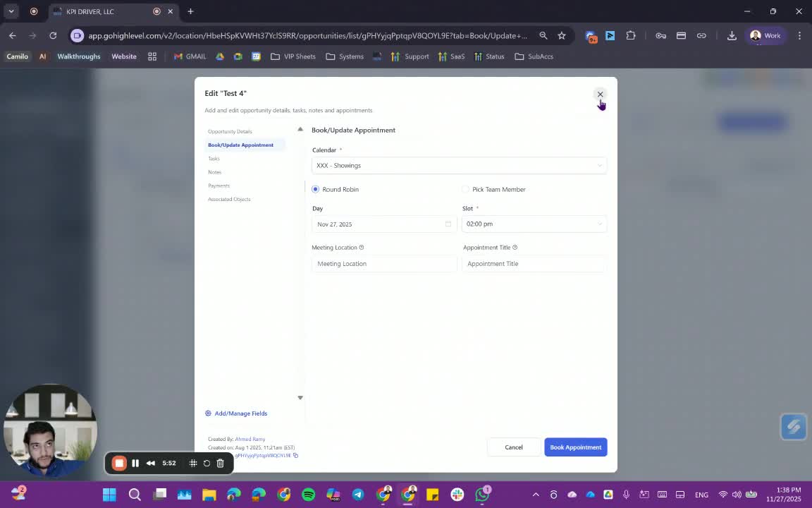Open the GMAIL bookmark
This screenshot has width=812, height=508.
(x=190, y=56)
